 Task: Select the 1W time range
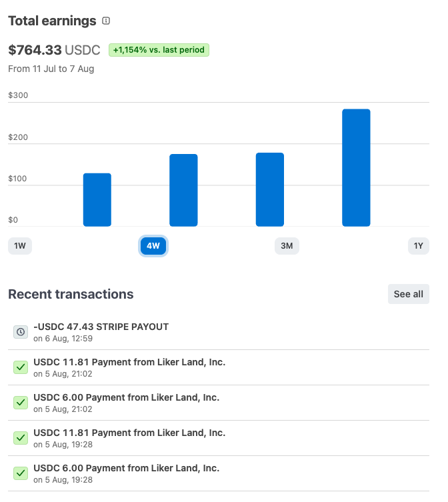coord(20,246)
